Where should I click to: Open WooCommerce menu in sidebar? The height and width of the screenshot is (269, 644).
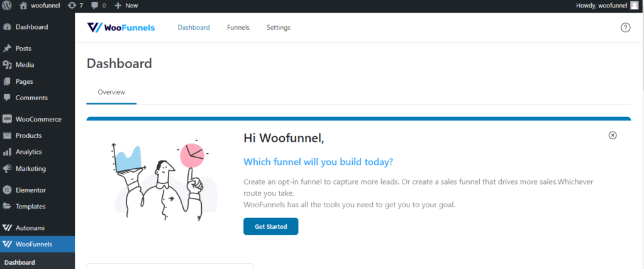coord(37,119)
